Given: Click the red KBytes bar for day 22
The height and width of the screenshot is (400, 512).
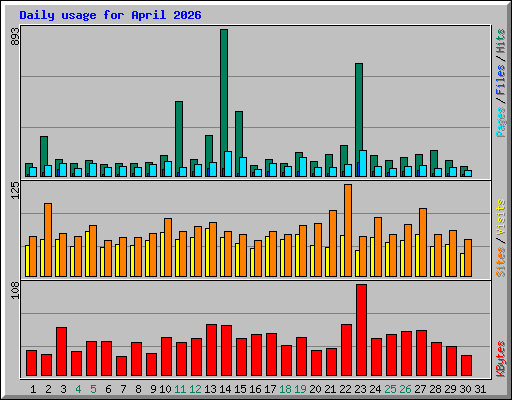Looking at the screenshot, I should click(x=346, y=350).
